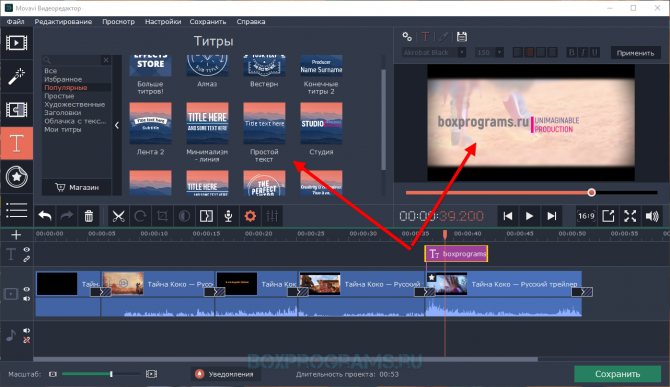The width and height of the screenshot is (670, 387).
Task: Open the Filters magic wand tab
Action: pos(16,77)
